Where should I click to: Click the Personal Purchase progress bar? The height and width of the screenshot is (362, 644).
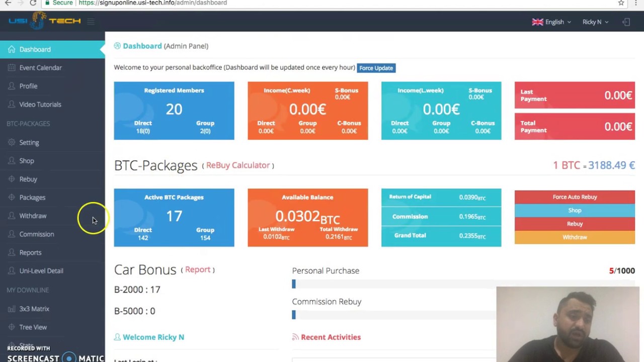(463, 284)
